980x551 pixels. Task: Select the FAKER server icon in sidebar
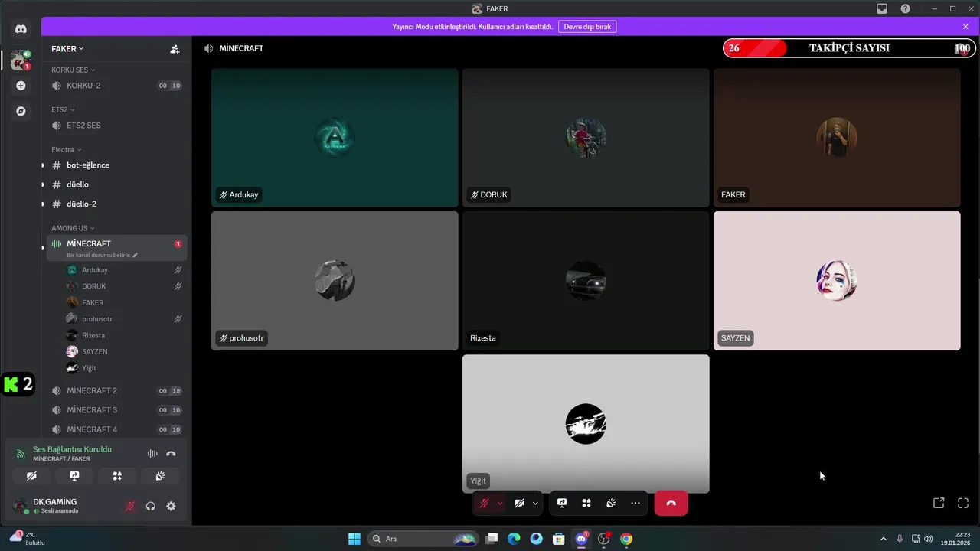coord(20,60)
